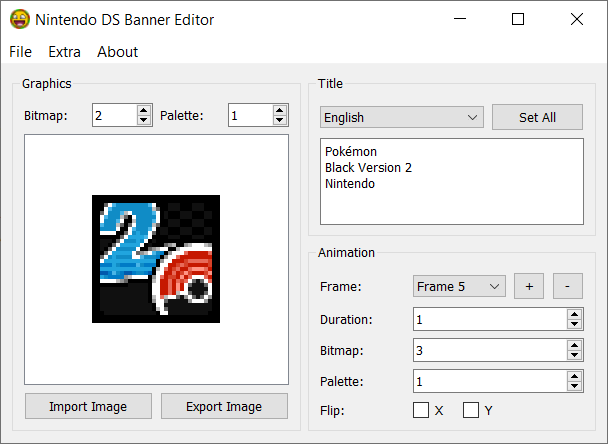Image resolution: width=608 pixels, height=444 pixels.
Task: Click inside the title text box
Action: [452, 181]
